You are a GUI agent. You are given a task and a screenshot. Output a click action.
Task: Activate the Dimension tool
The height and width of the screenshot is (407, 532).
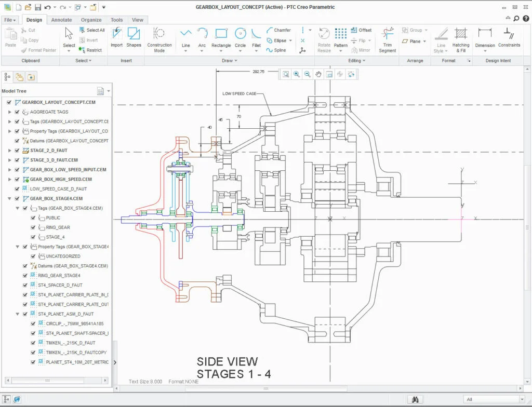(x=484, y=40)
